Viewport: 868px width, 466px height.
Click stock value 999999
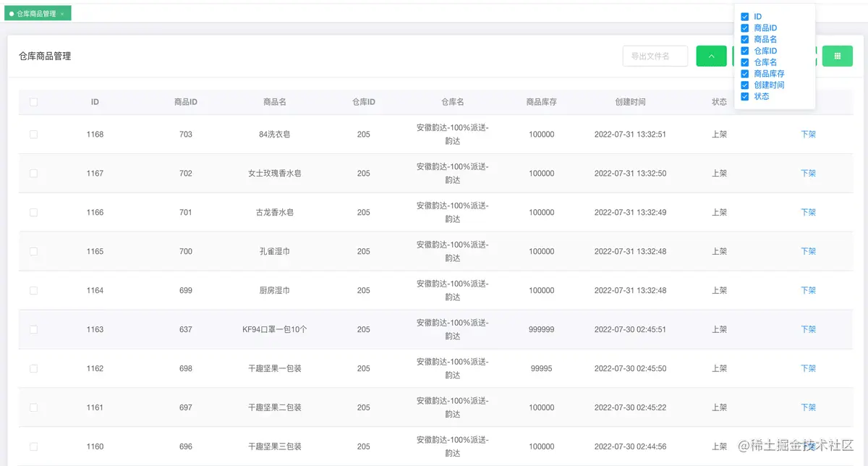click(542, 330)
